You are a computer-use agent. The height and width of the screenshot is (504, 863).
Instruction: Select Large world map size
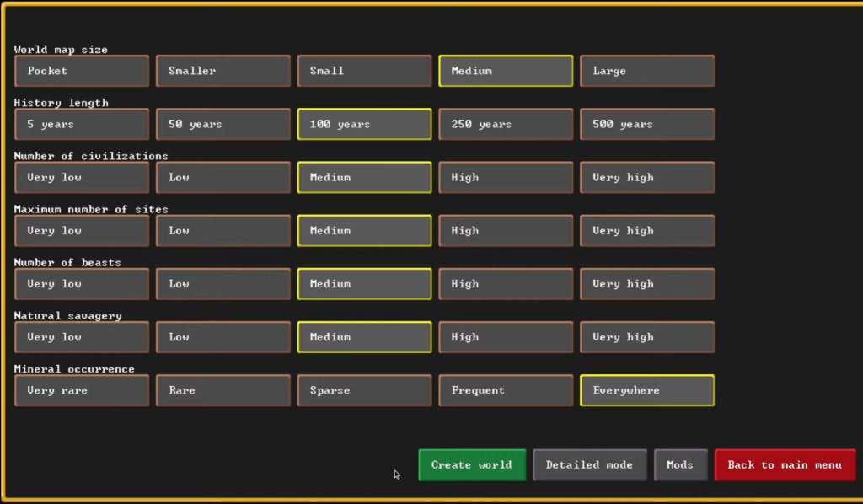(x=647, y=71)
